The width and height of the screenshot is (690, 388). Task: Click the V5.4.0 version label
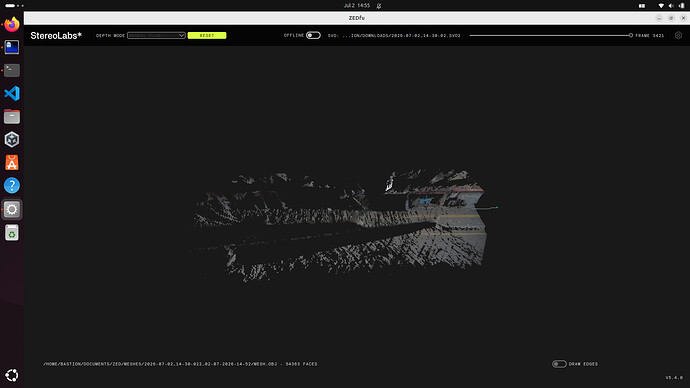[674, 377]
